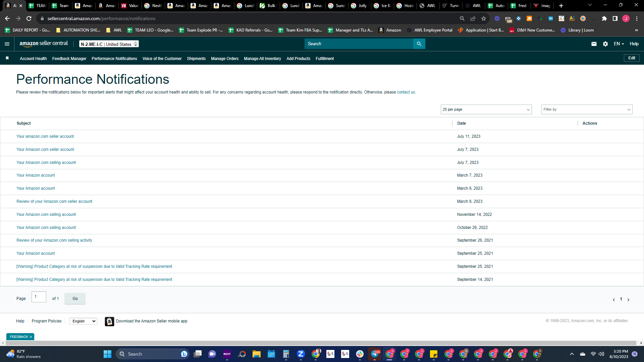Show more bookmarks with the double chevron
The height and width of the screenshot is (362, 644).
tap(637, 30)
